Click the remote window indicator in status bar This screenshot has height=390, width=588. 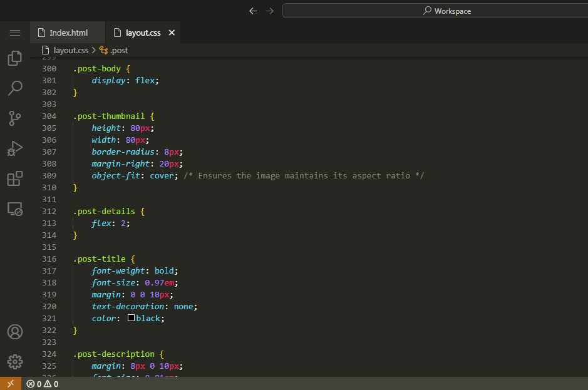(10, 384)
